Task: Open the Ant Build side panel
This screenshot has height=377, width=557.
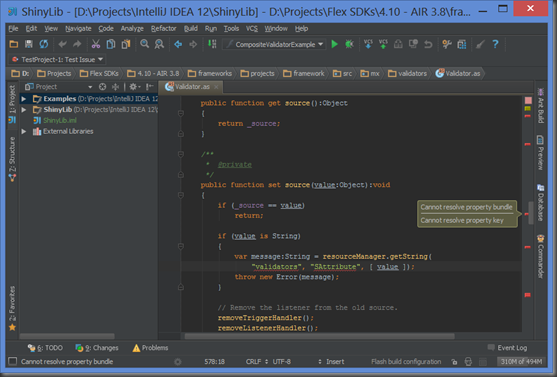Action: coord(540,106)
